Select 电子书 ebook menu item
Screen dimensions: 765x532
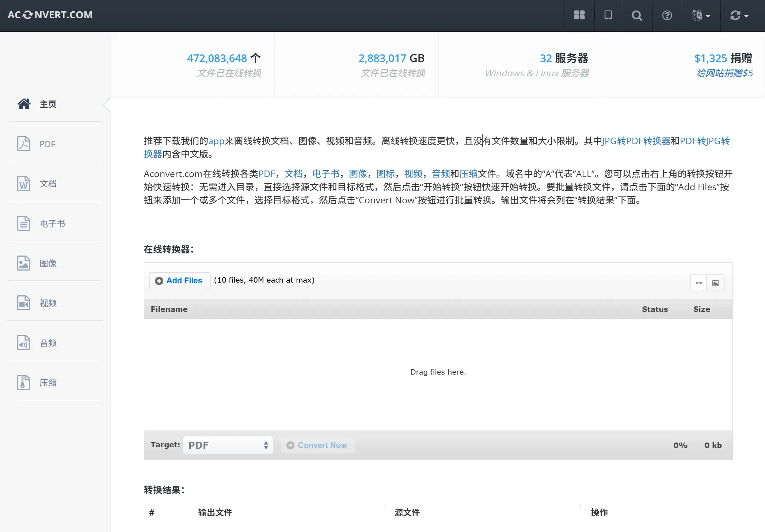[52, 223]
